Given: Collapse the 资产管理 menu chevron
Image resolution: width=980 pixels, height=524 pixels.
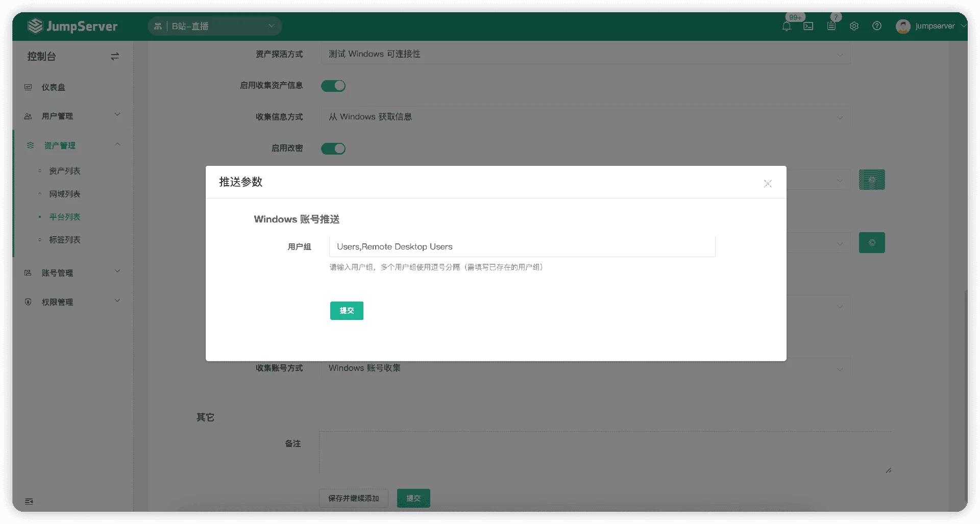Looking at the screenshot, I should pos(117,144).
